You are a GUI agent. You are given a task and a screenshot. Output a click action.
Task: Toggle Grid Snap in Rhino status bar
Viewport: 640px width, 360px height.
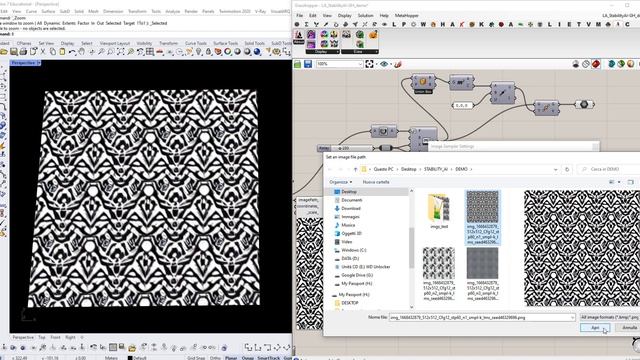(x=196, y=358)
